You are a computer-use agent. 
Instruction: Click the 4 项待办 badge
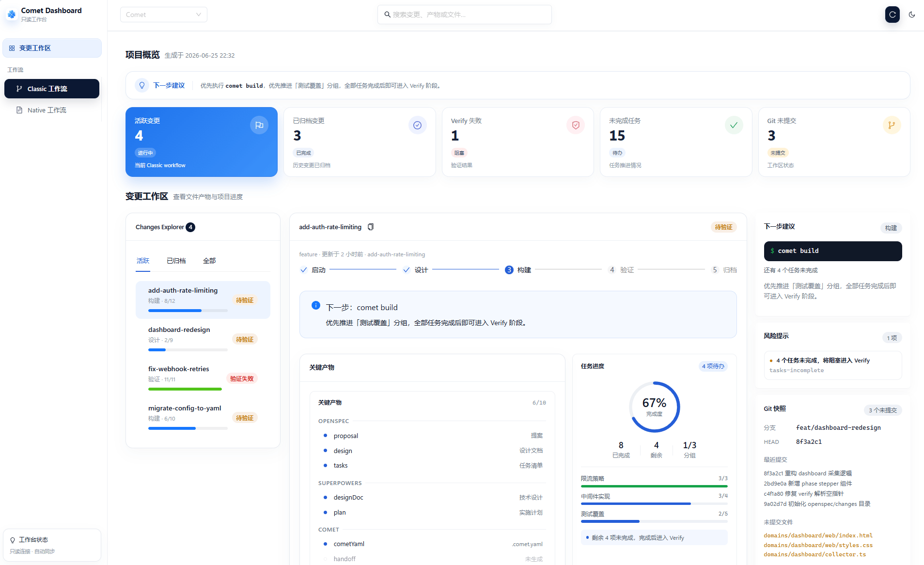pyautogui.click(x=713, y=366)
